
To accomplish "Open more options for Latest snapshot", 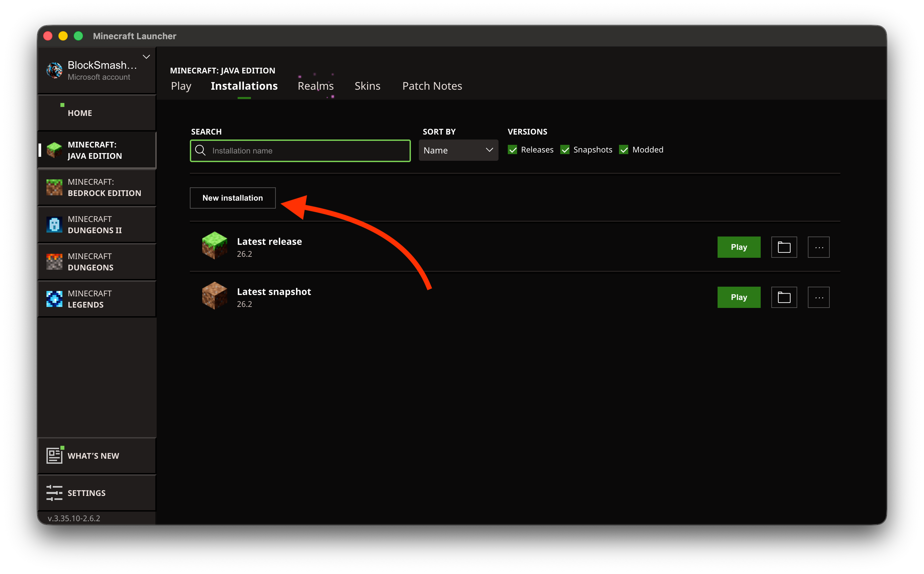I will pyautogui.click(x=818, y=297).
